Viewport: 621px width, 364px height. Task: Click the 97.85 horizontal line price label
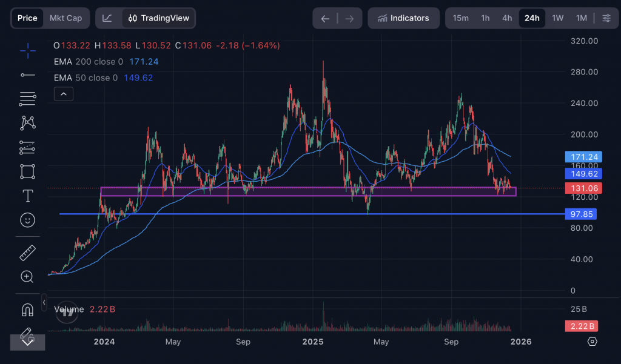[581, 214]
